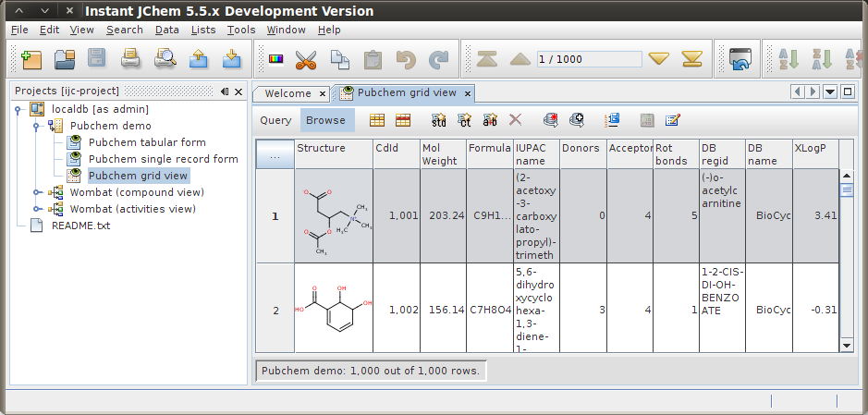This screenshot has width=868, height=415.
Task: Click the Cut scissors icon
Action: pyautogui.click(x=305, y=60)
